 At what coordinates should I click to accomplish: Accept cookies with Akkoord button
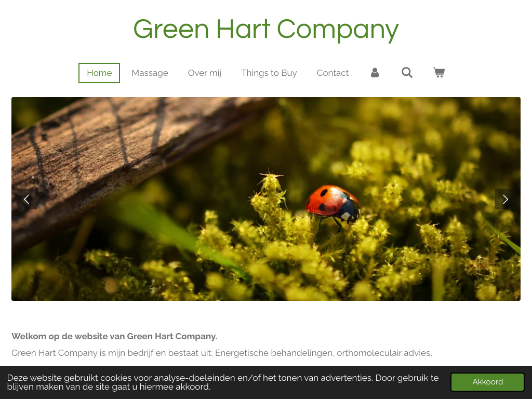487,382
